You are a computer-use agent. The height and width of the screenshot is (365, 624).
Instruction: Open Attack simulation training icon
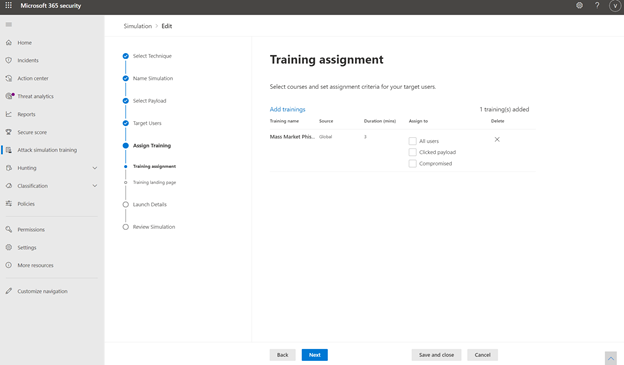[x=9, y=150]
